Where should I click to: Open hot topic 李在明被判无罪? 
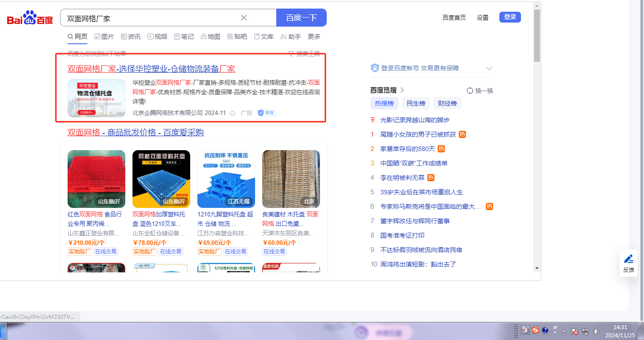[402, 178]
